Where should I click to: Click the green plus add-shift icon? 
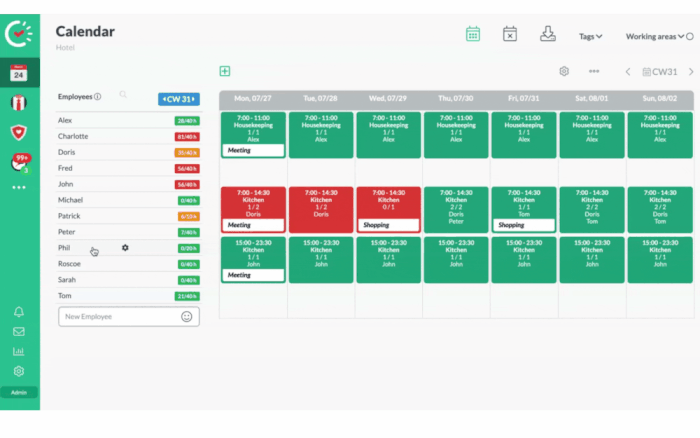[225, 71]
